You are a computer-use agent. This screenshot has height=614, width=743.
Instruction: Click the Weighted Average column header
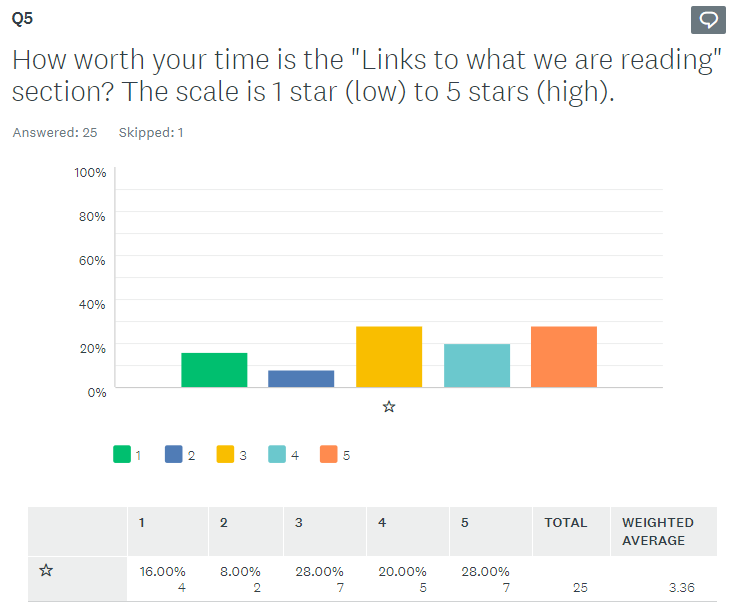(x=657, y=531)
